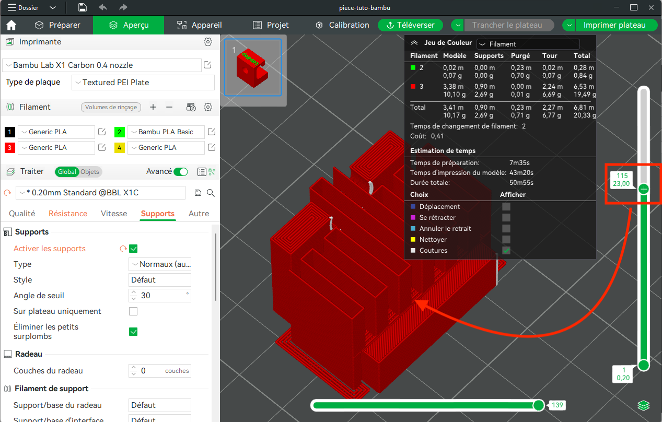Click the save floppy disk icon

(83, 8)
